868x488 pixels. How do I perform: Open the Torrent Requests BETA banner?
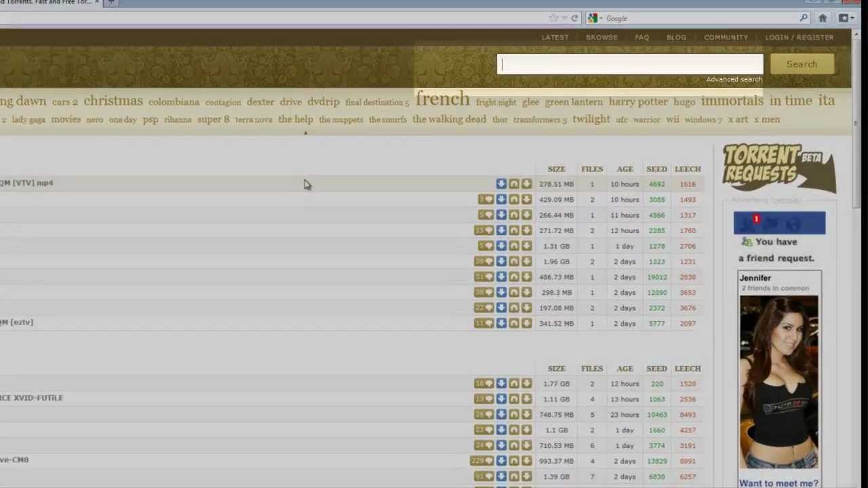tap(779, 167)
